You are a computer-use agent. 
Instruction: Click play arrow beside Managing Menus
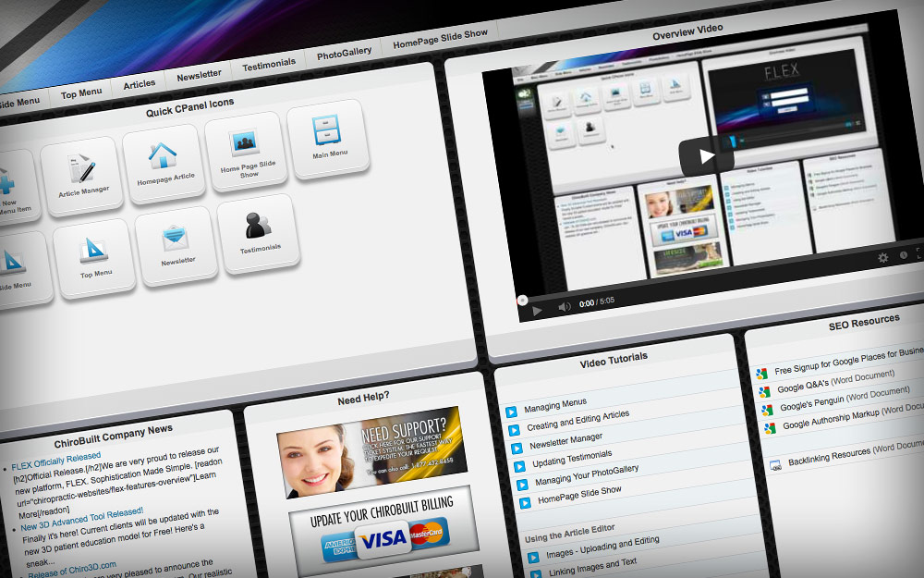tap(511, 412)
